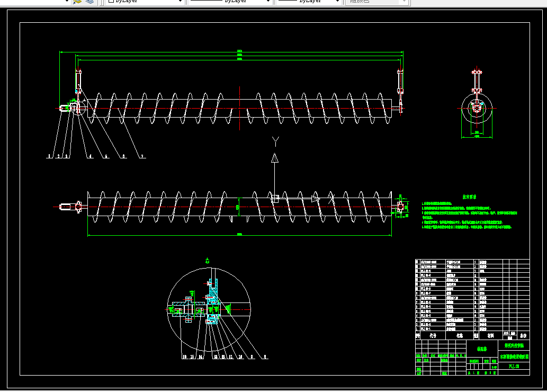Click the grayed-out plot style dropdown

(376, 2)
